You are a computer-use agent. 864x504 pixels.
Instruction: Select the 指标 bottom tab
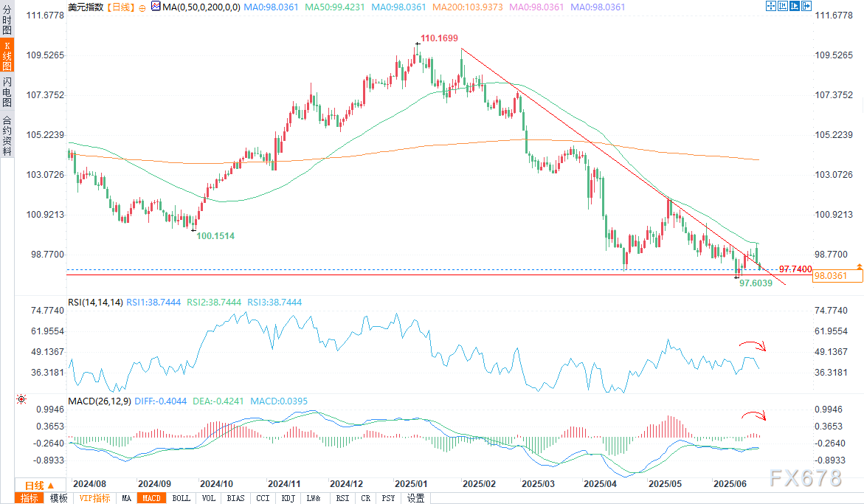[x=30, y=498]
